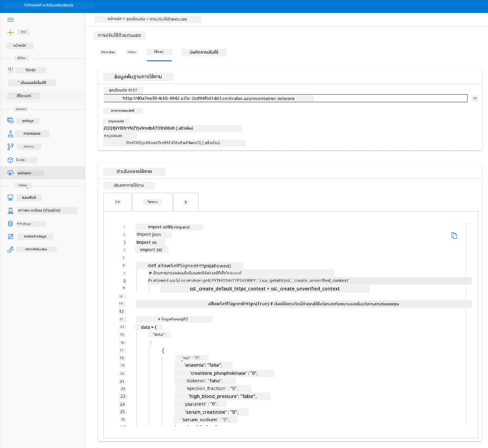Select การติดป้ายข้อมูล sidebar item
Viewport: 488px width, 448px height.
tap(35, 237)
